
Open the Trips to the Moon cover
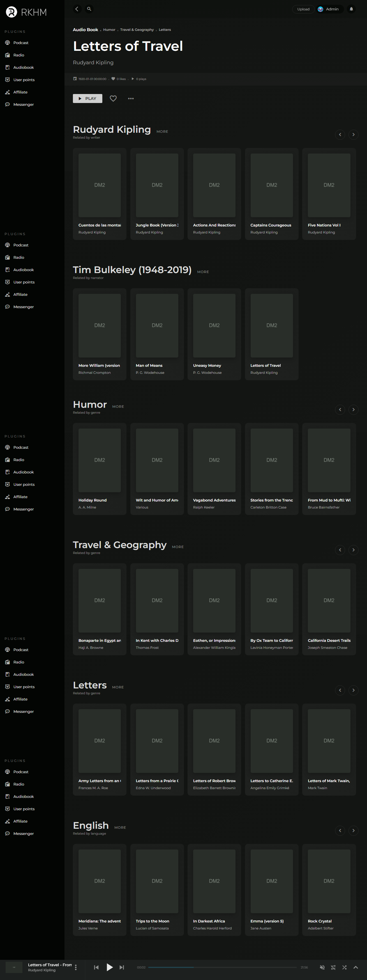coord(157,881)
